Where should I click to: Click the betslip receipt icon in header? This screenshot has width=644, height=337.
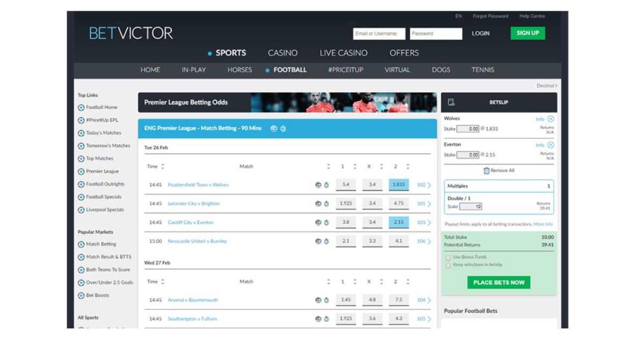click(x=451, y=102)
